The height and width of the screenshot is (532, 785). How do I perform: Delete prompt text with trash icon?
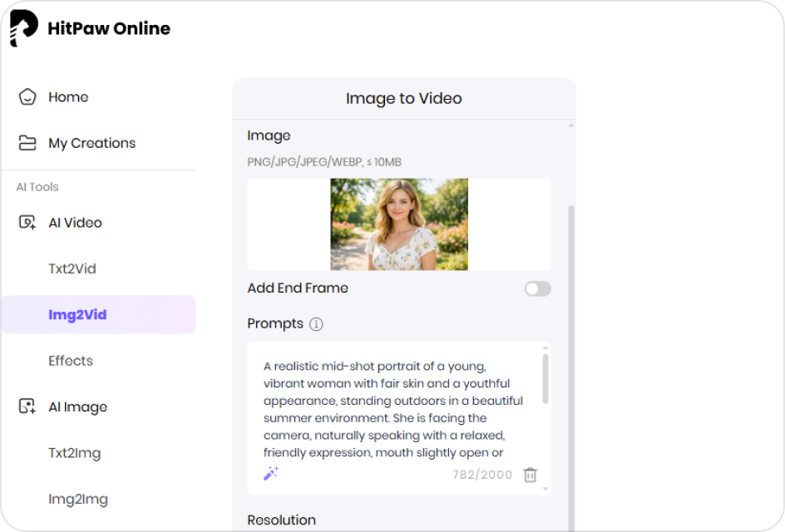[530, 475]
